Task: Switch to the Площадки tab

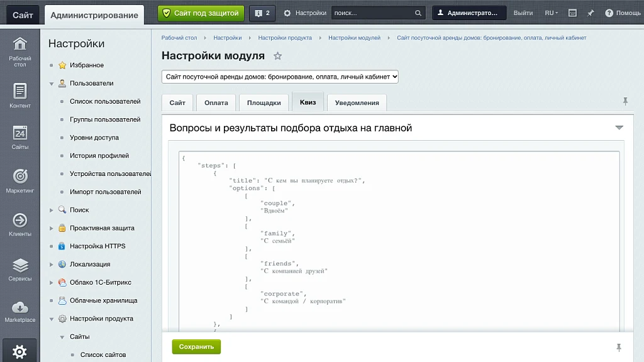Action: click(x=264, y=102)
